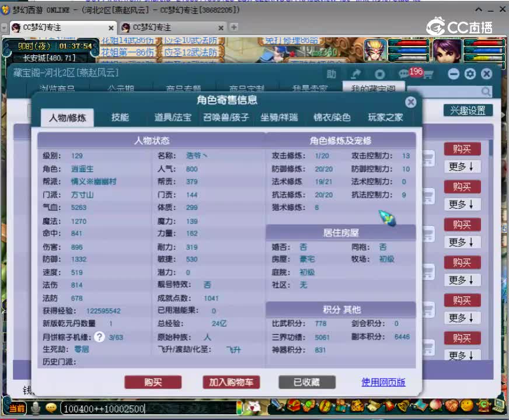Click the purple-haired character portrait avatar
Image resolution: width=509 pixels, height=420 pixels.
point(447,50)
